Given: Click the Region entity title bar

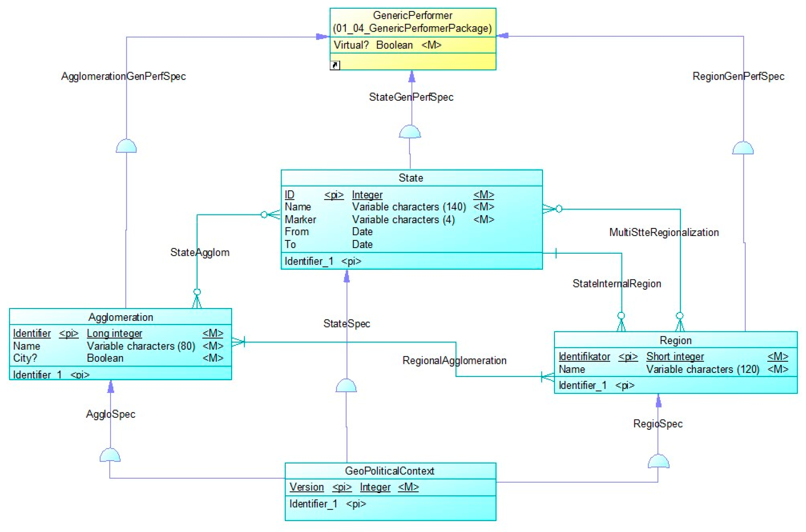Looking at the screenshot, I should pos(675,341).
